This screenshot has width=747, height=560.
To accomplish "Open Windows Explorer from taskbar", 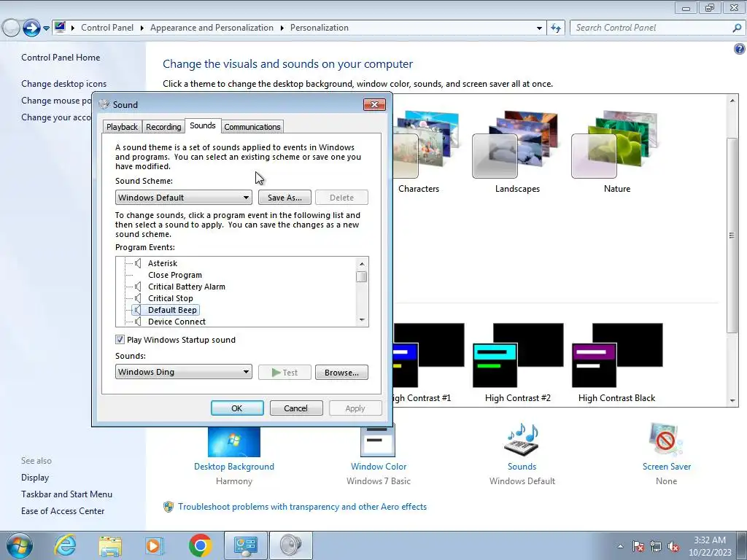I will 110,545.
